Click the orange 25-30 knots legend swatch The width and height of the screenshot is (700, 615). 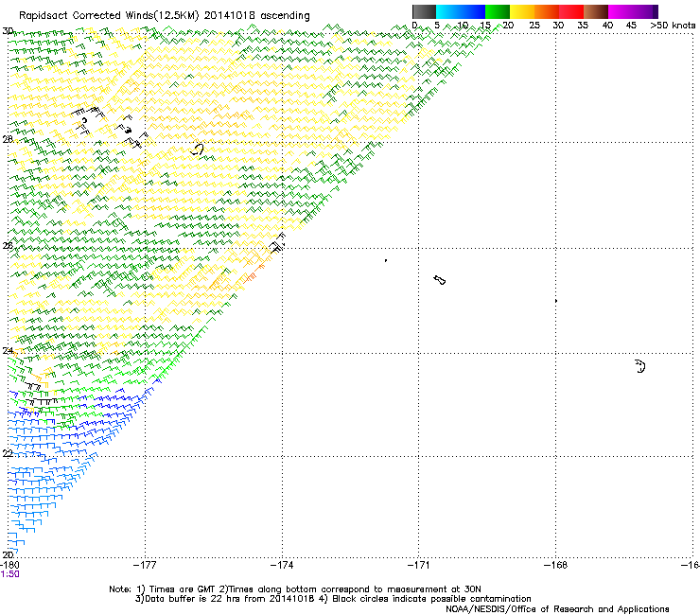click(547, 11)
